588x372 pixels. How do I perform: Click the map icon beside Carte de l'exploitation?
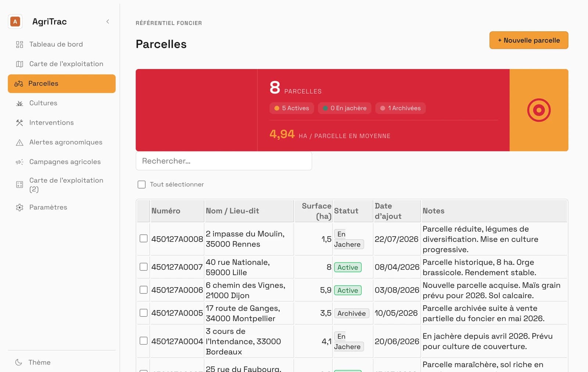click(x=19, y=64)
